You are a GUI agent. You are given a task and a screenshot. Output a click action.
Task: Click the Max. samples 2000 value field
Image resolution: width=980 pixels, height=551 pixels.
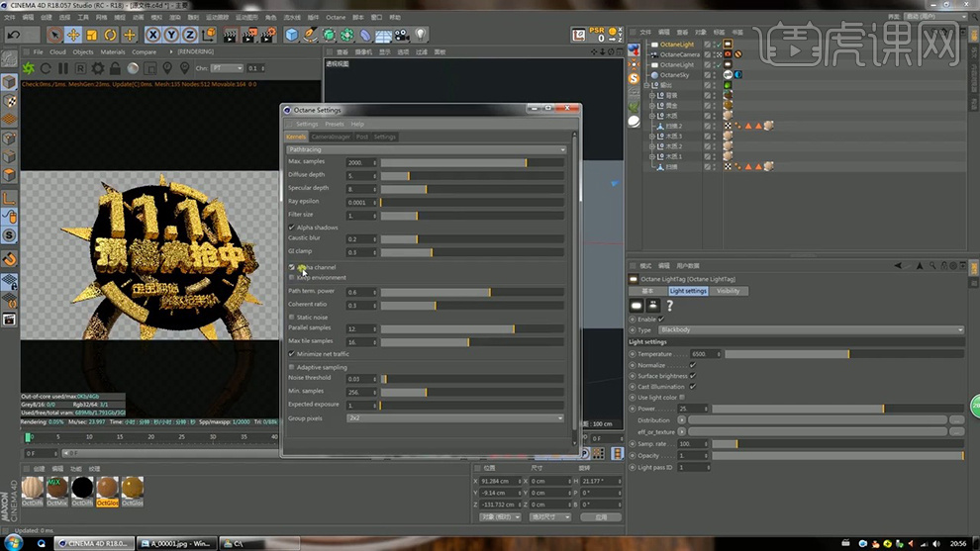point(361,162)
